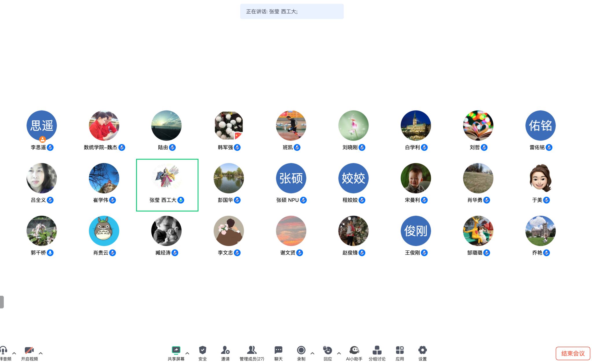
Task: Click the Invite (邀请) icon
Action: 225,350
